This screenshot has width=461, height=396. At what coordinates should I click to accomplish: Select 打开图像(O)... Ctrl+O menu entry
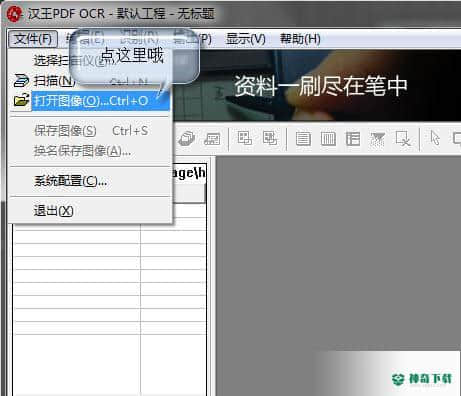(x=101, y=101)
